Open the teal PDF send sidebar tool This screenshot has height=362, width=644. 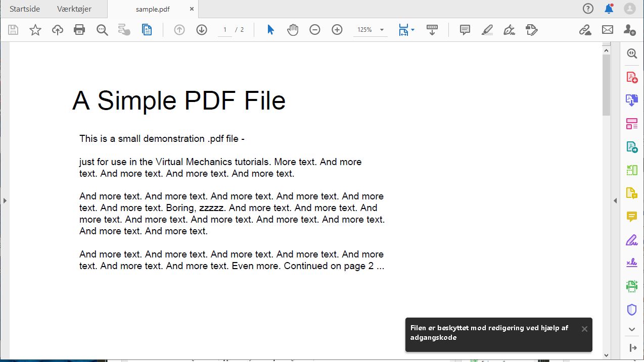[632, 147]
